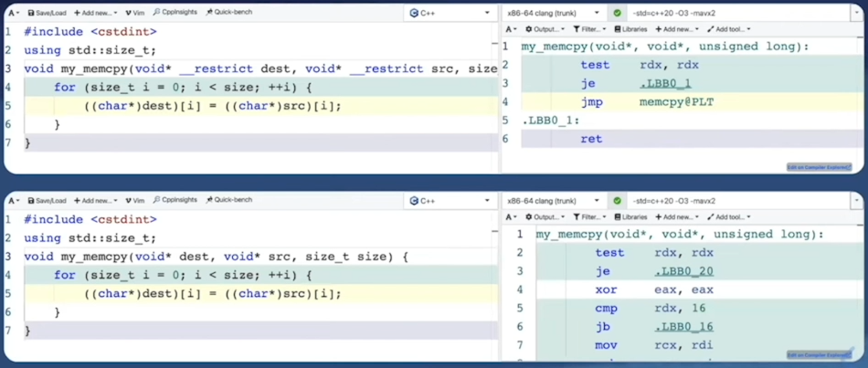Launch CppInsights for the __restrict version
The height and width of the screenshot is (368, 868).
[x=175, y=12]
